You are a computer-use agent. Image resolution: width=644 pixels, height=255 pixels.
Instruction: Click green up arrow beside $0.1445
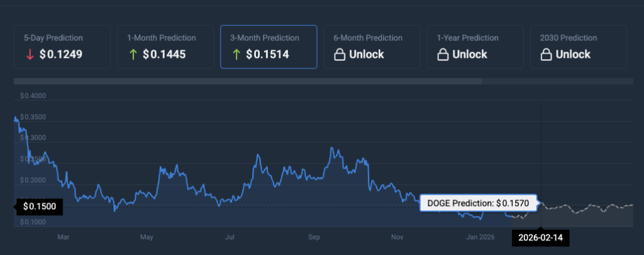click(133, 55)
